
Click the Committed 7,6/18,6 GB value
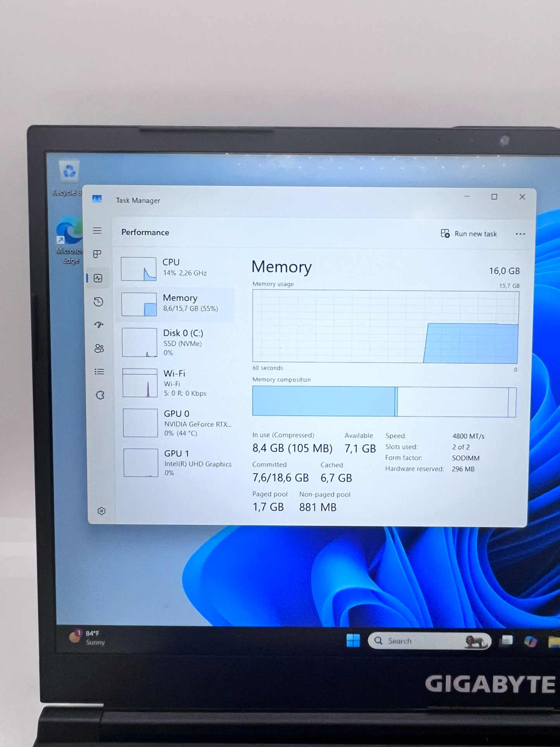point(281,478)
